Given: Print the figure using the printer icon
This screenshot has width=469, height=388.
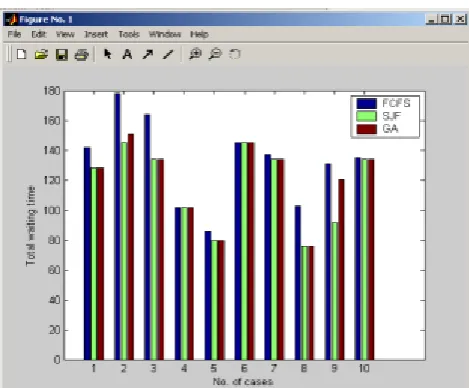Looking at the screenshot, I should pyautogui.click(x=81, y=54).
